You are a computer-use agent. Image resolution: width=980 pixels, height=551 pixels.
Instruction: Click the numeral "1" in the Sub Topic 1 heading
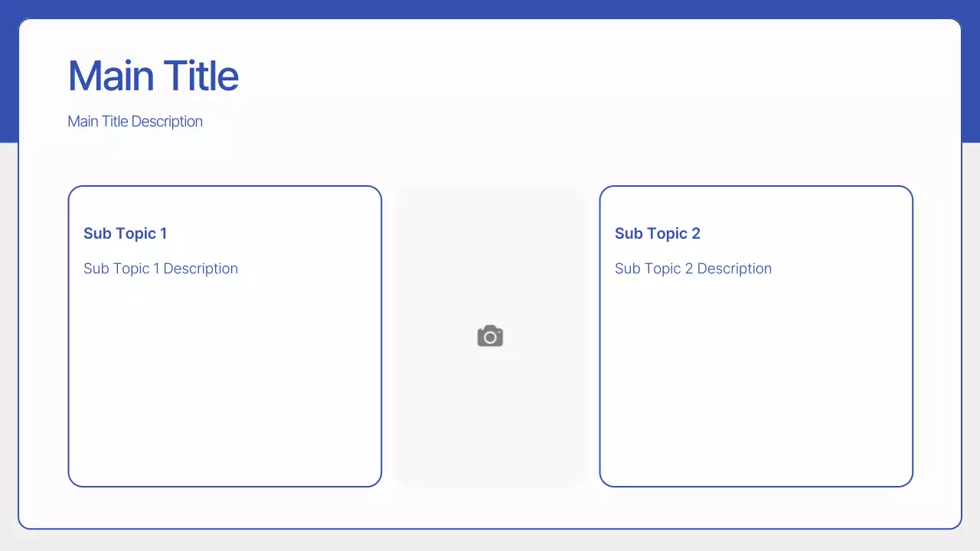[163, 233]
